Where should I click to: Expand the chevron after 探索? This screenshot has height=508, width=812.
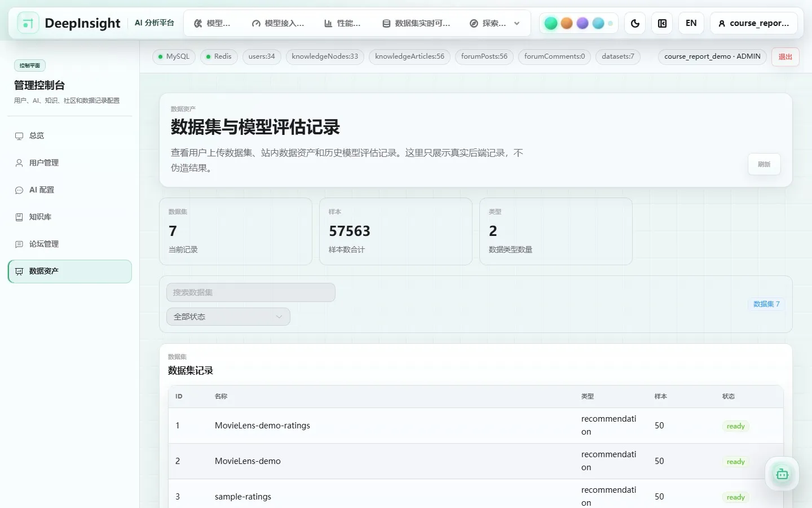pyautogui.click(x=517, y=23)
